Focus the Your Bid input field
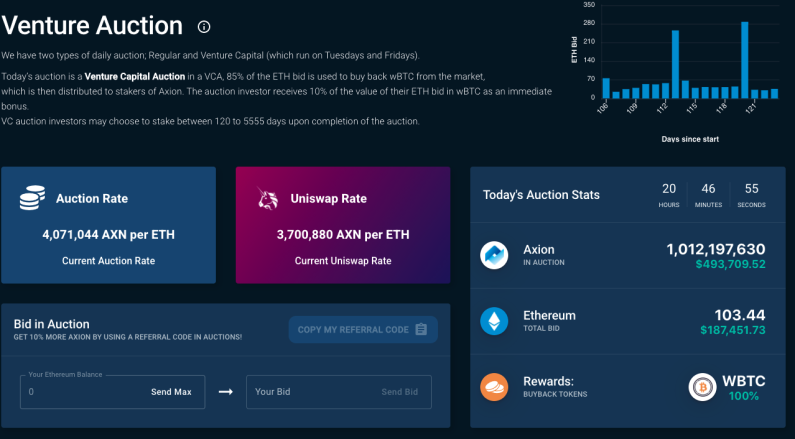The width and height of the screenshot is (795, 439). click(x=339, y=392)
